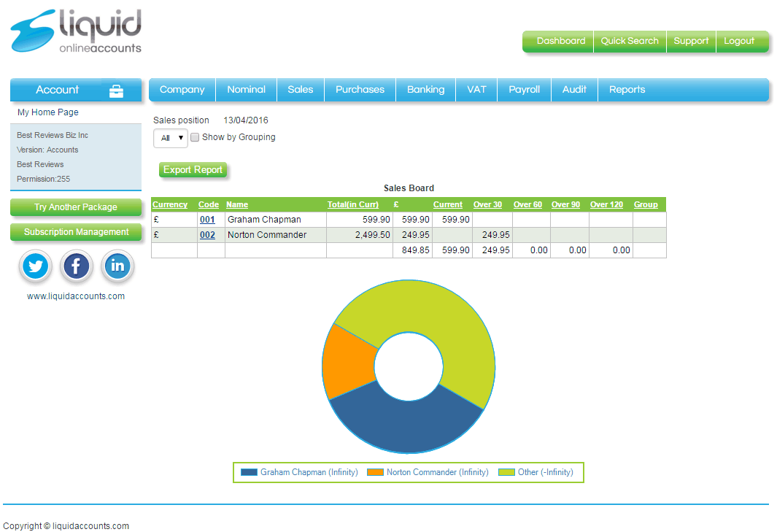The width and height of the screenshot is (777, 532).
Task: Open Twitter via the Twitter icon
Action: (35, 266)
